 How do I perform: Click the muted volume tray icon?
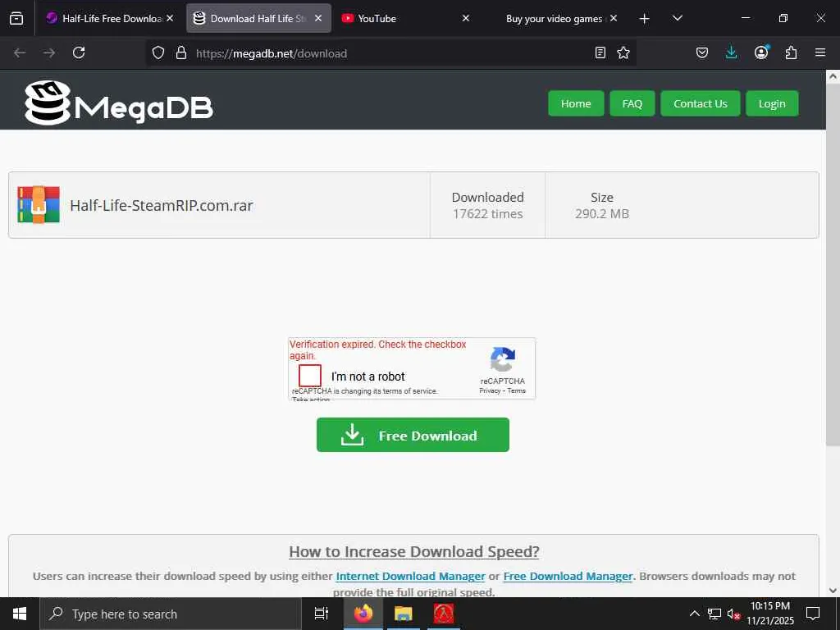click(x=733, y=614)
